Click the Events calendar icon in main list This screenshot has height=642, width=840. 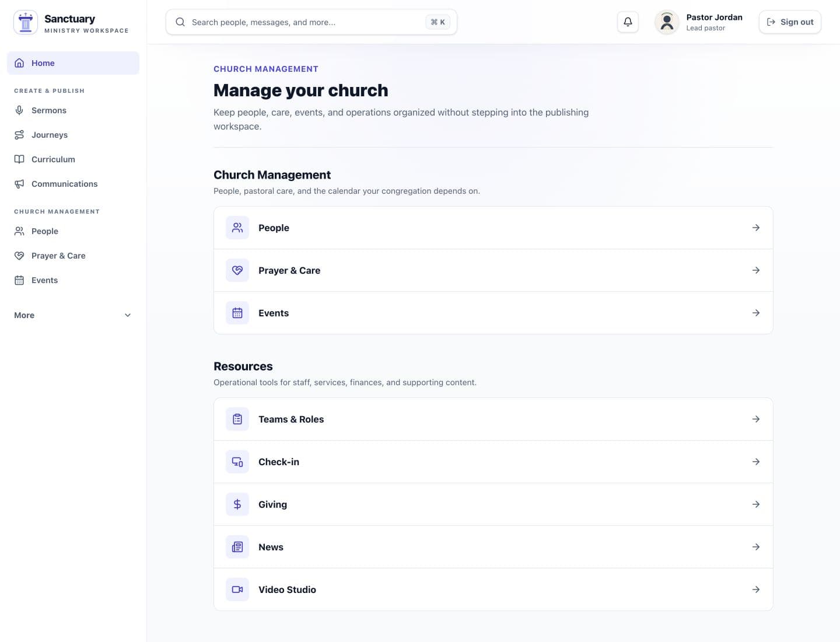[237, 313]
